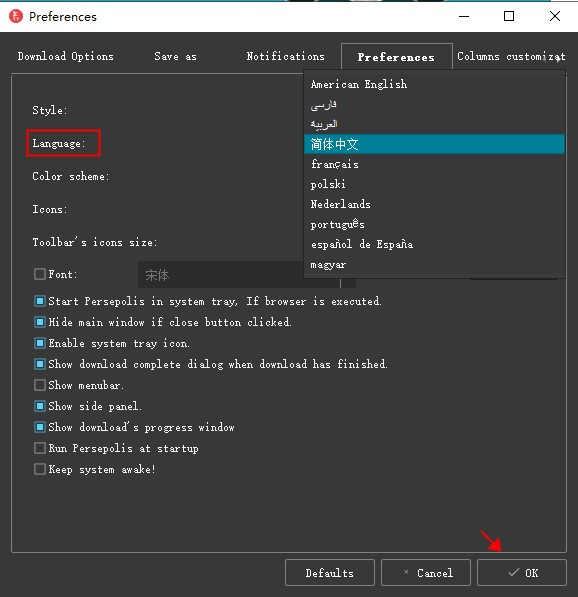
Task: Enable Run Persepolis at startup
Action: [x=40, y=448]
